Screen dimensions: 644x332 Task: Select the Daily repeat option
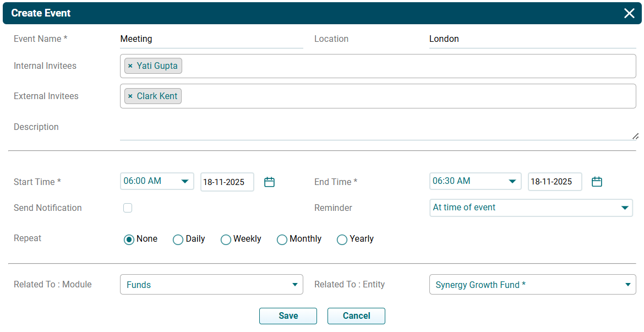click(x=178, y=240)
